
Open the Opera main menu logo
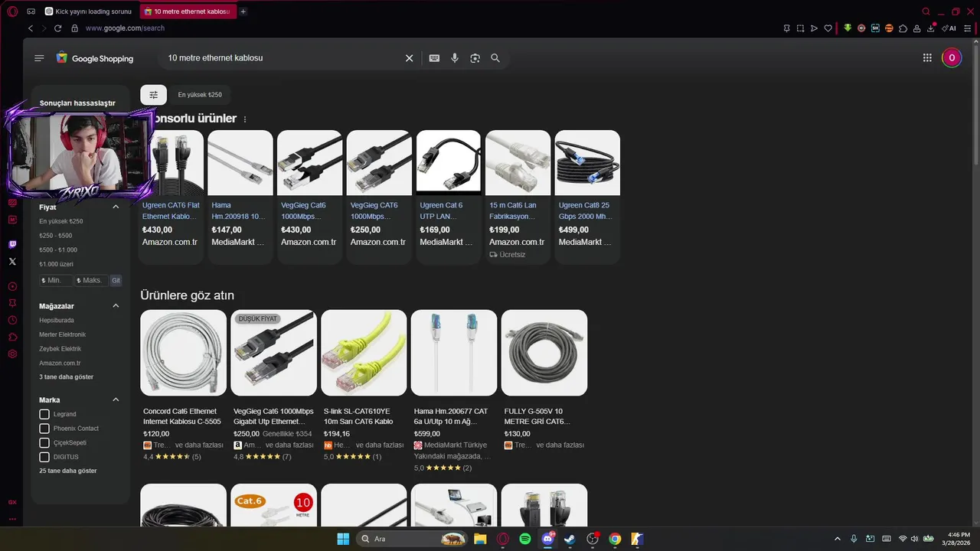[12, 11]
